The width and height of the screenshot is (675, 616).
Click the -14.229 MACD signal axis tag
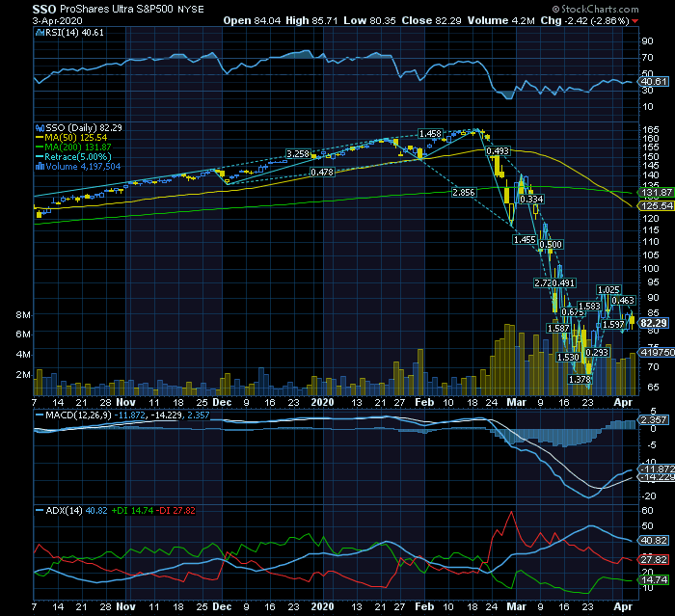click(657, 477)
